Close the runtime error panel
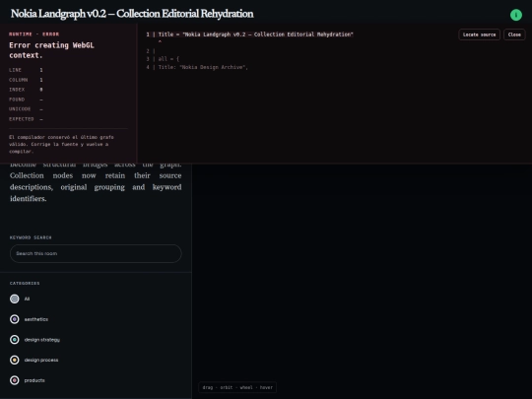 click(x=514, y=34)
